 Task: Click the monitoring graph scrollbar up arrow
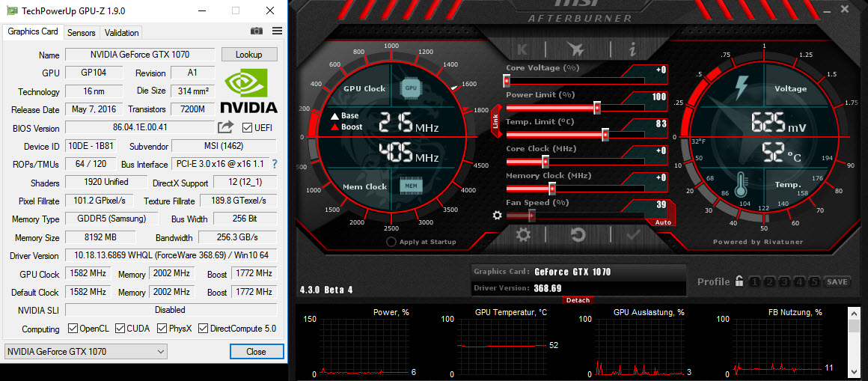854,312
